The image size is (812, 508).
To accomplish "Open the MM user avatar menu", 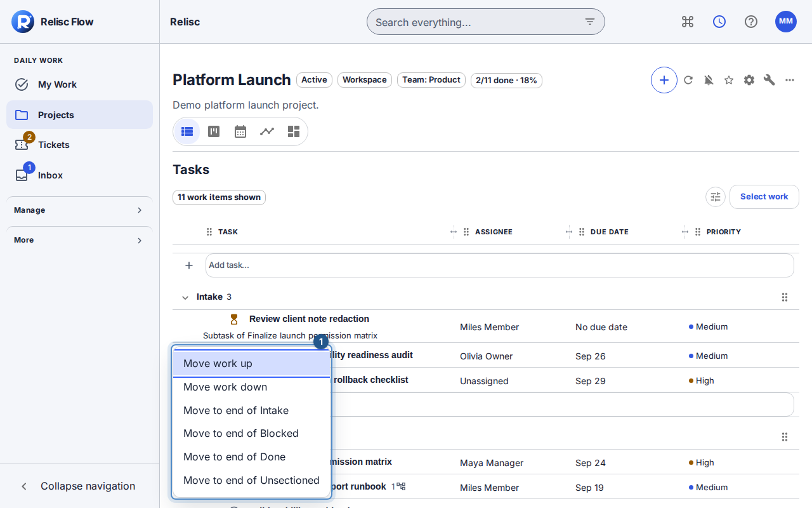I will (x=786, y=22).
